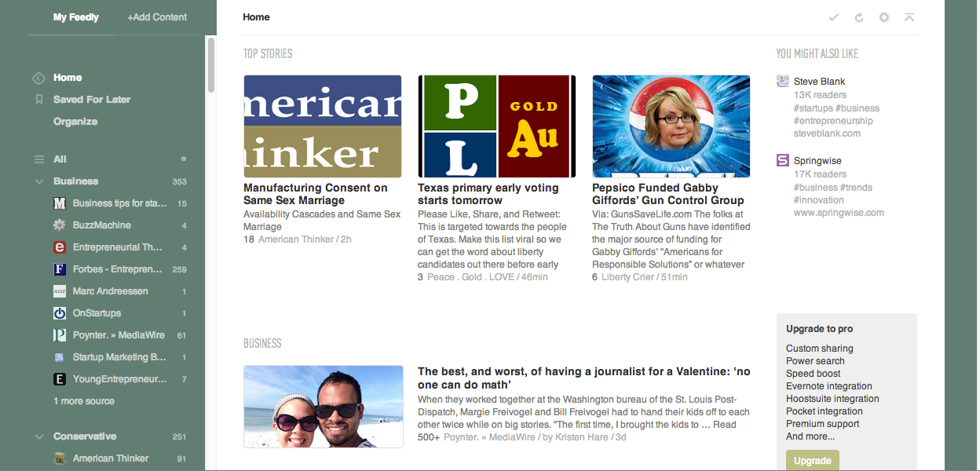Click the scroll-to-top arrow icon
The image size is (980, 471).
pos(909,17)
